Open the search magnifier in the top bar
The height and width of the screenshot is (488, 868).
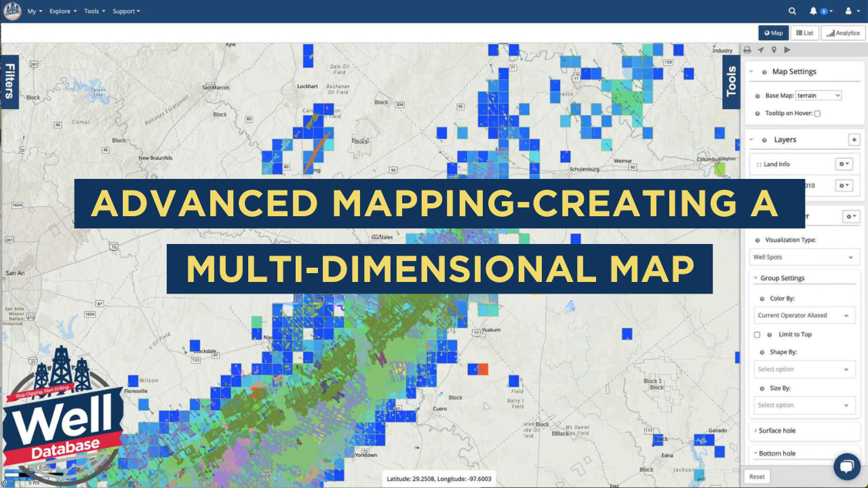[792, 11]
